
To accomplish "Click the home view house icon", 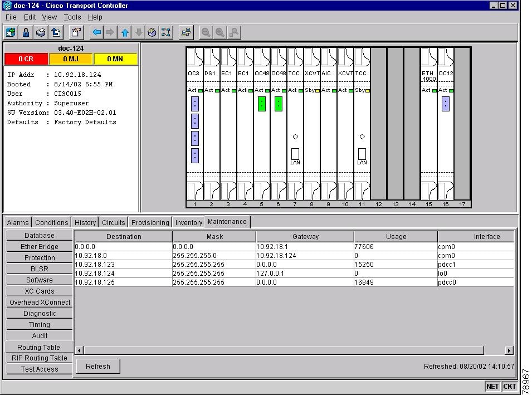I will tap(152, 32).
